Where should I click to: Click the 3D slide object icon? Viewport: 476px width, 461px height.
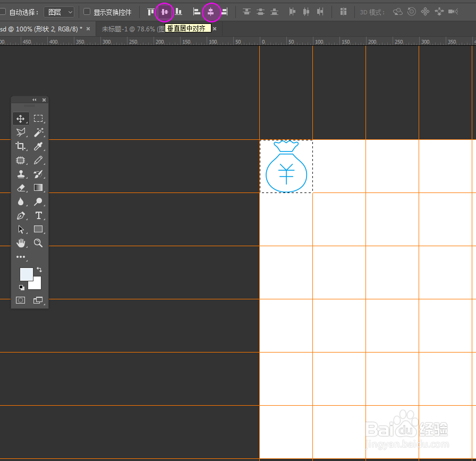tap(439, 12)
